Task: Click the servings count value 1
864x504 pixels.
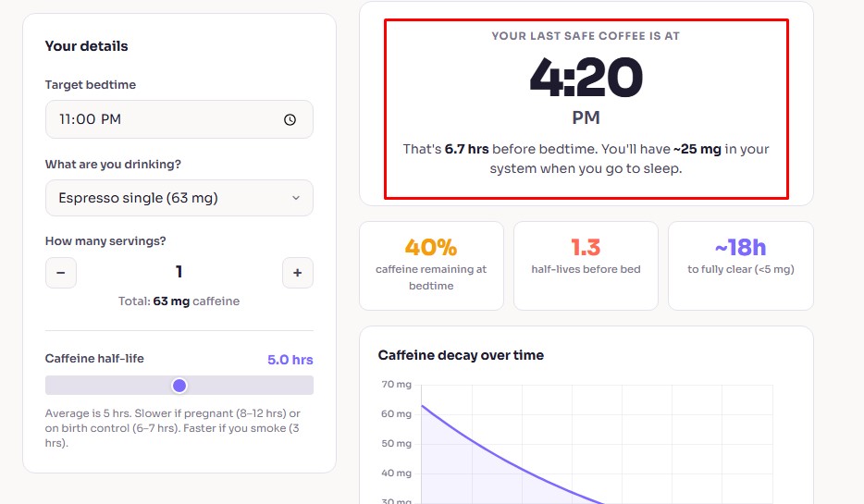Action: click(x=179, y=272)
